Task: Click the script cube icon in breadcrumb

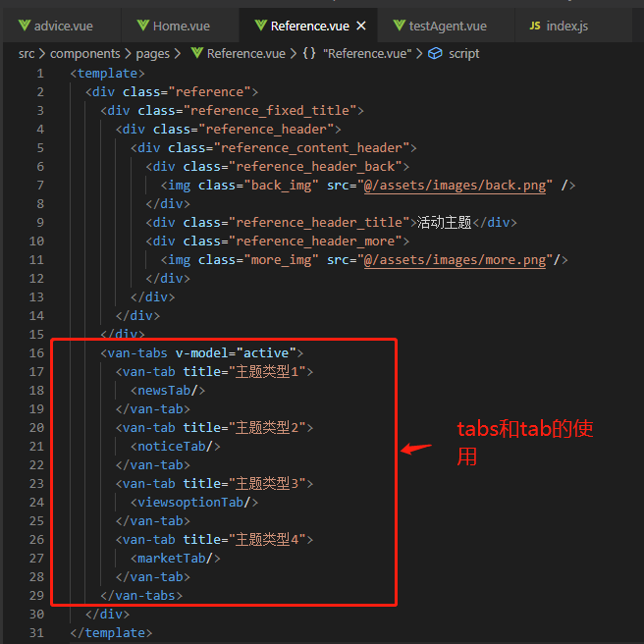Action: pyautogui.click(x=435, y=53)
